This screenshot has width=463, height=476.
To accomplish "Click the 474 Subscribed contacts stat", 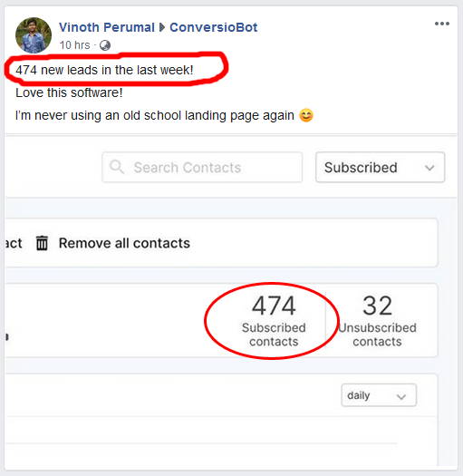I will 274,321.
